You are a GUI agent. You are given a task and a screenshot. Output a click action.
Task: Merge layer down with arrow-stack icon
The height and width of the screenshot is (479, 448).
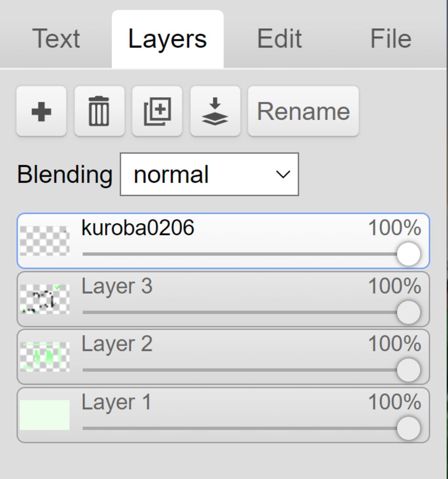coord(215,111)
